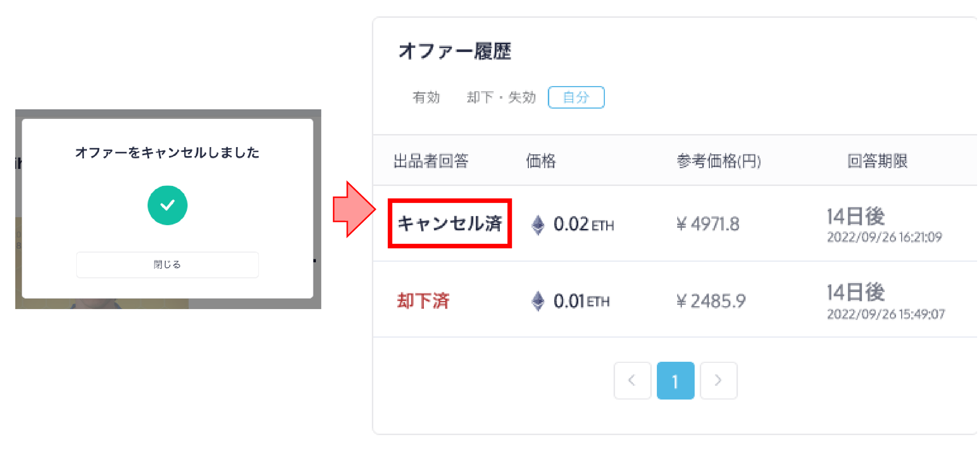Click the 参考価格(円) column header
Screen dimensions: 980x458
[719, 161]
